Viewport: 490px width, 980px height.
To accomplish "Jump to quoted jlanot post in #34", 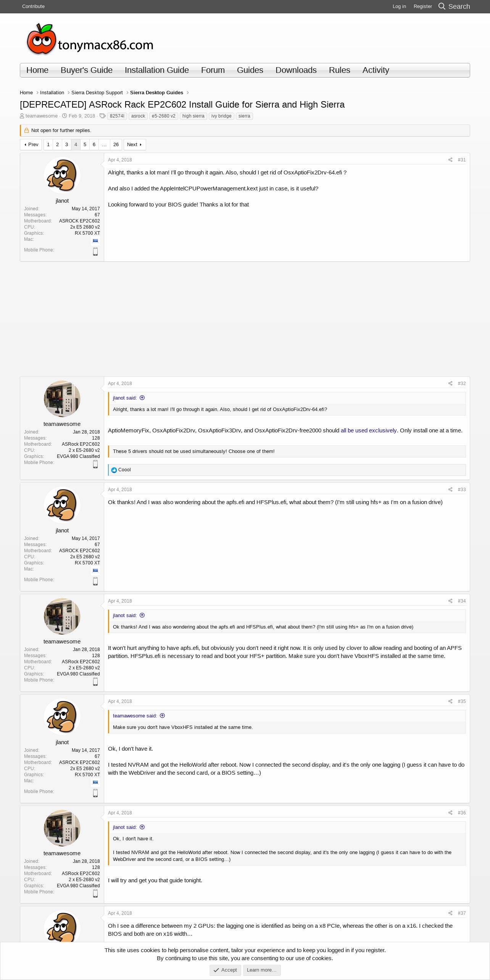I will [142, 615].
